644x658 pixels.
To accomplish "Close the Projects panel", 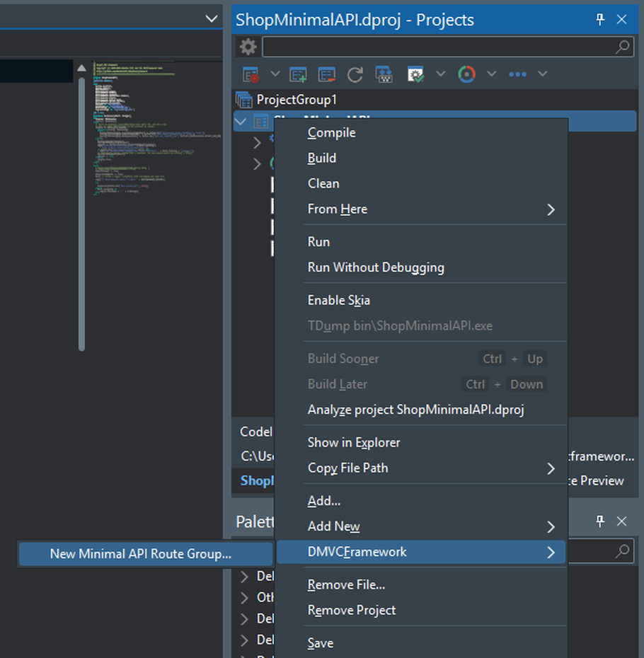I will tap(622, 19).
